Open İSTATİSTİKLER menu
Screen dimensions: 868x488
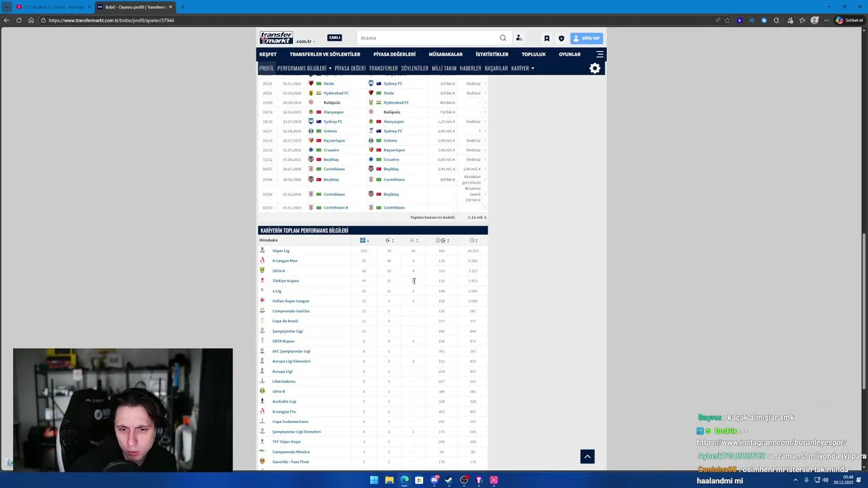tap(492, 54)
